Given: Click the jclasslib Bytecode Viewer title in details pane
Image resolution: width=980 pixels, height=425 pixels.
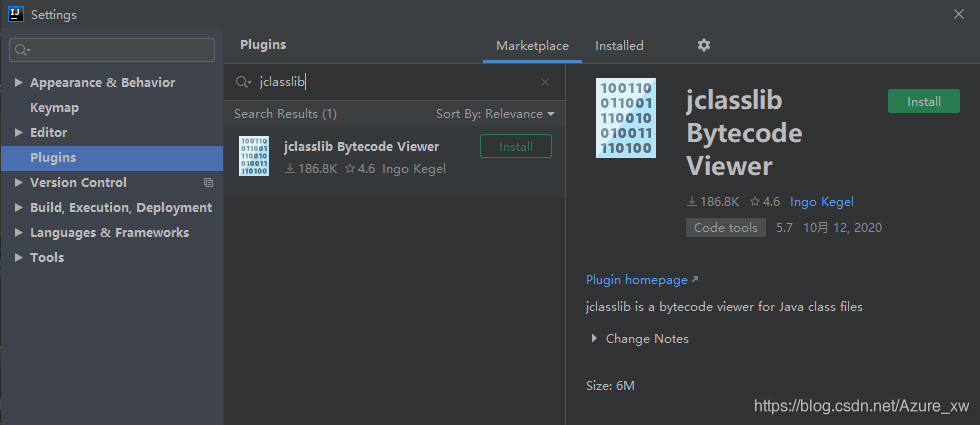Looking at the screenshot, I should point(744,133).
